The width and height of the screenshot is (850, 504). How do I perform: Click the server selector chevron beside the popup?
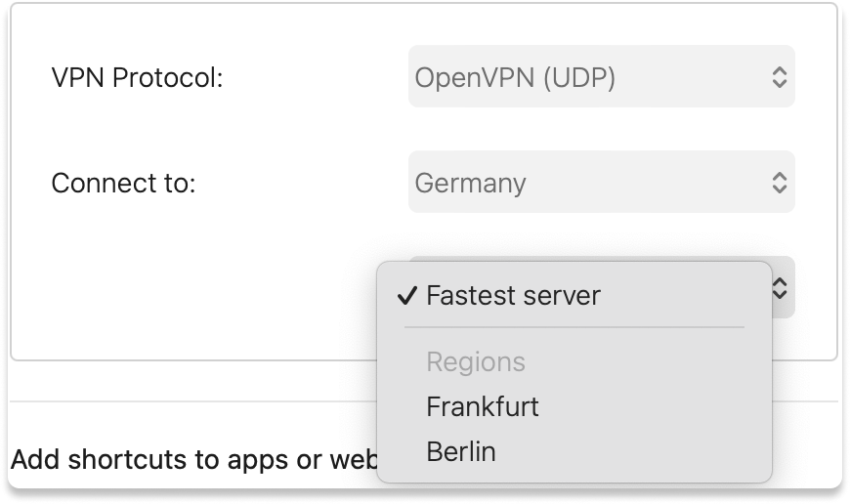[781, 287]
